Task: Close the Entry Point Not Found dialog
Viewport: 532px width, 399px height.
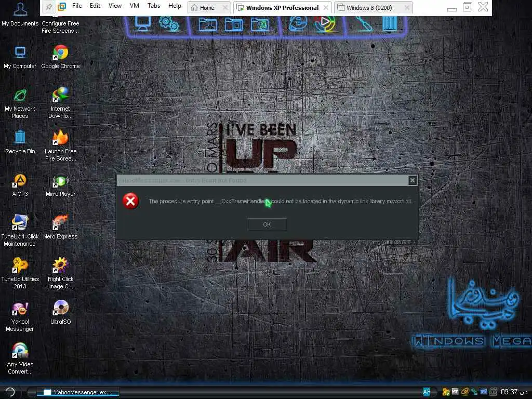Action: pyautogui.click(x=412, y=180)
